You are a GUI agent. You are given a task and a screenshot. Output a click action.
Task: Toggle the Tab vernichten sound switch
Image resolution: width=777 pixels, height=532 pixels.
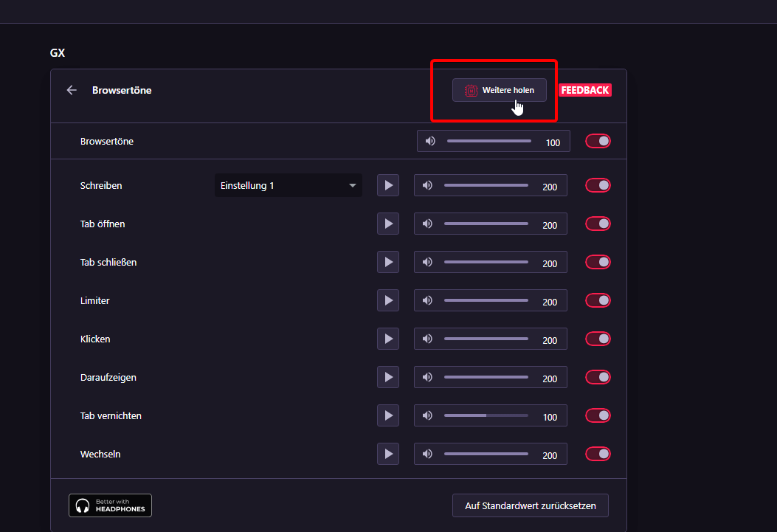click(x=598, y=415)
